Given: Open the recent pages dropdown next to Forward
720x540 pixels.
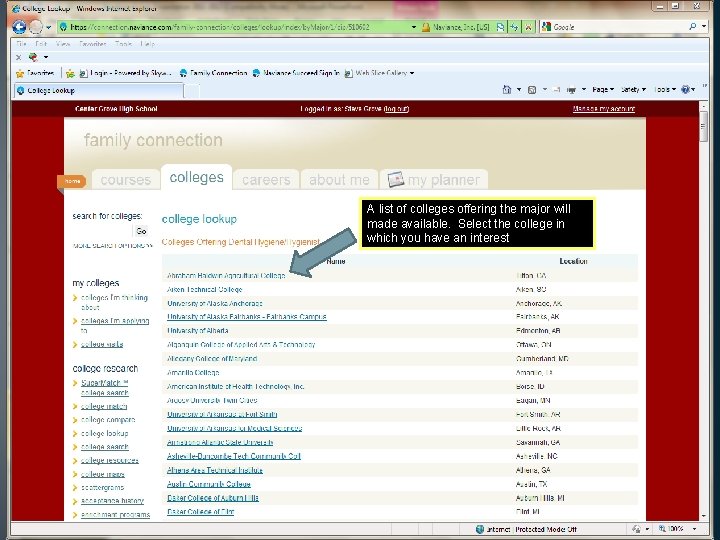Looking at the screenshot, I should pyautogui.click(x=49, y=28).
